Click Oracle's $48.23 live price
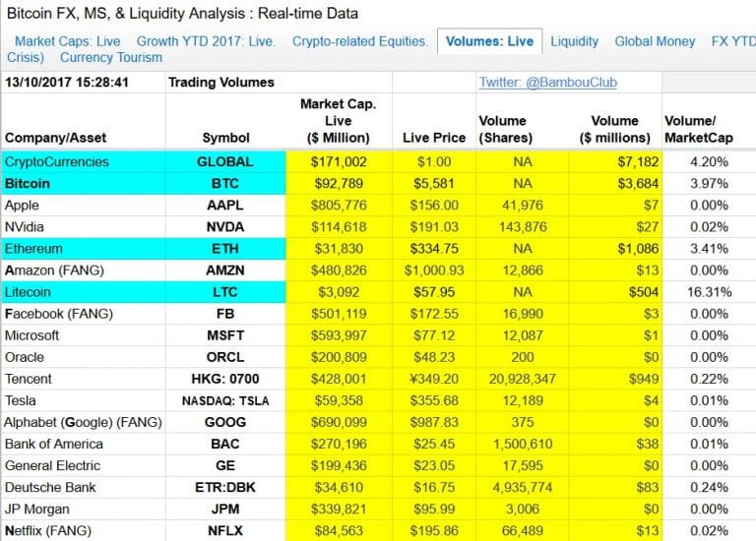The width and height of the screenshot is (756, 541). pyautogui.click(x=434, y=357)
